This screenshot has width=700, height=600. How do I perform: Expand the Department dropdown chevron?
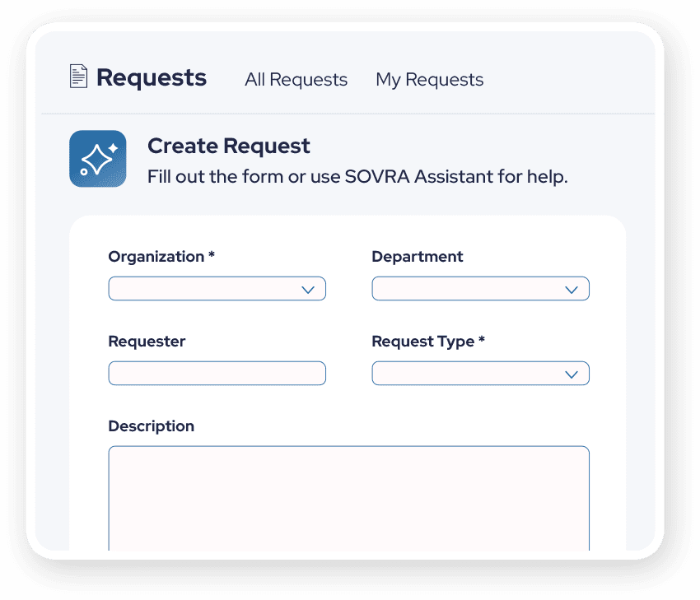(572, 290)
